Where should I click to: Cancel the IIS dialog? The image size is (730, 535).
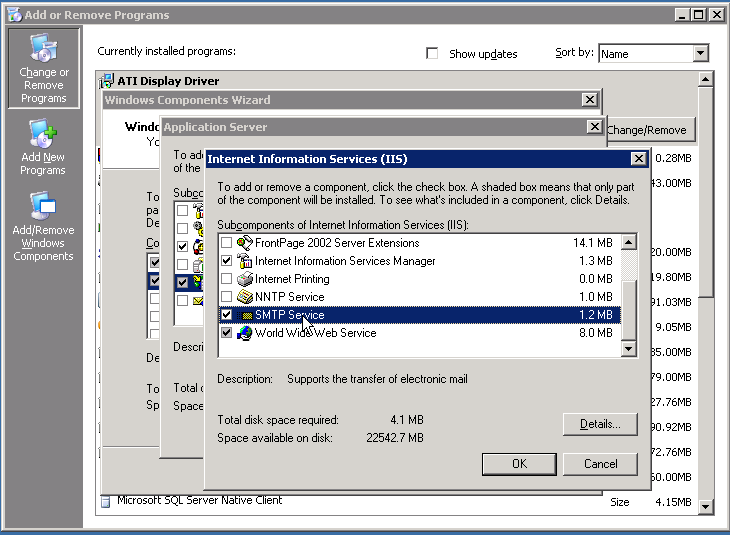point(600,464)
